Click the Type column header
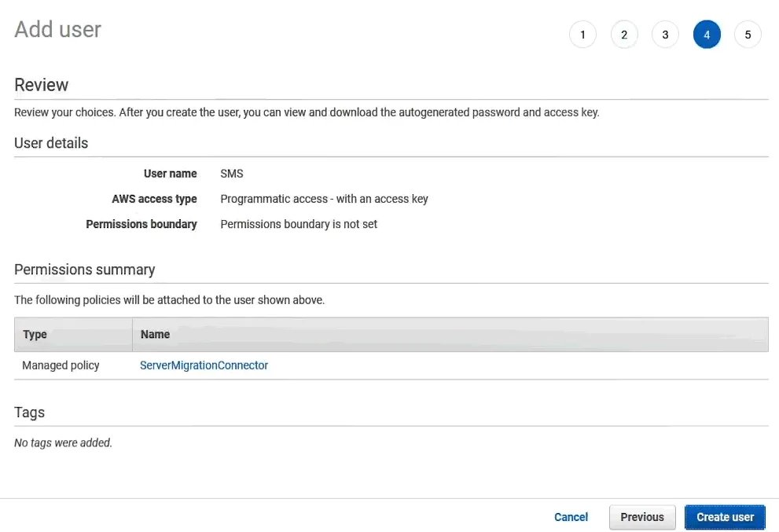Screen dimensions: 779x532 click(x=35, y=334)
